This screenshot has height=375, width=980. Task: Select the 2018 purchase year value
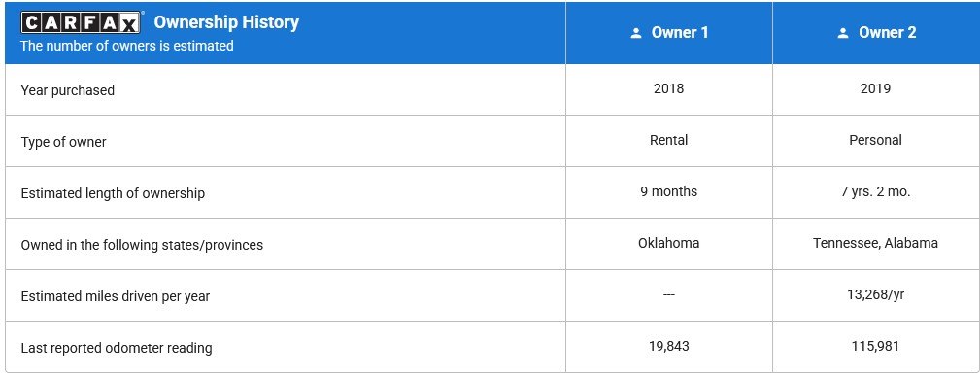669,88
